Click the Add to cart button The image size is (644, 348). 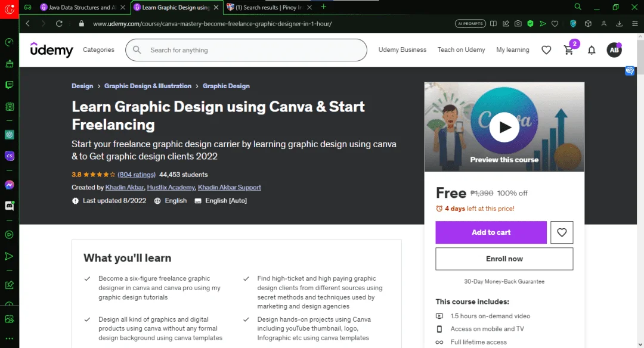491,232
